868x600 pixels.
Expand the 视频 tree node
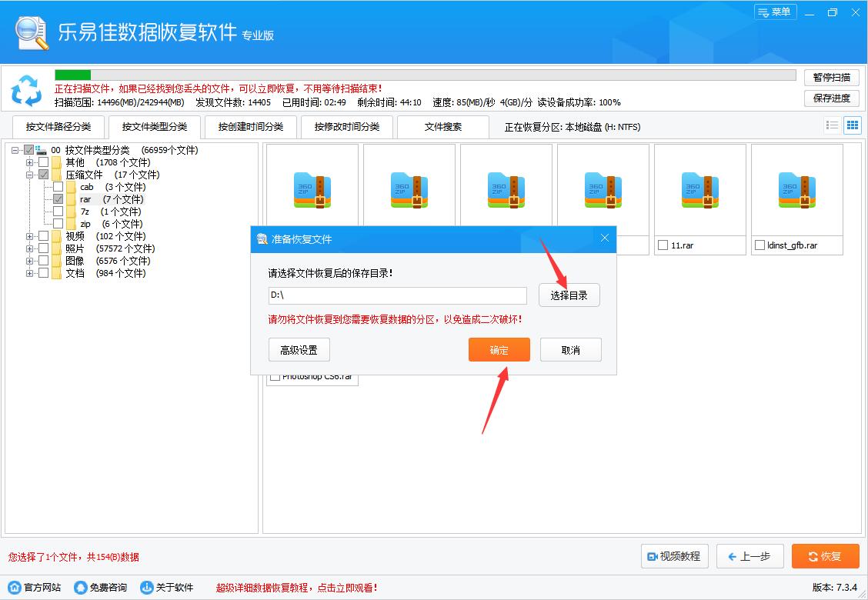[29, 236]
